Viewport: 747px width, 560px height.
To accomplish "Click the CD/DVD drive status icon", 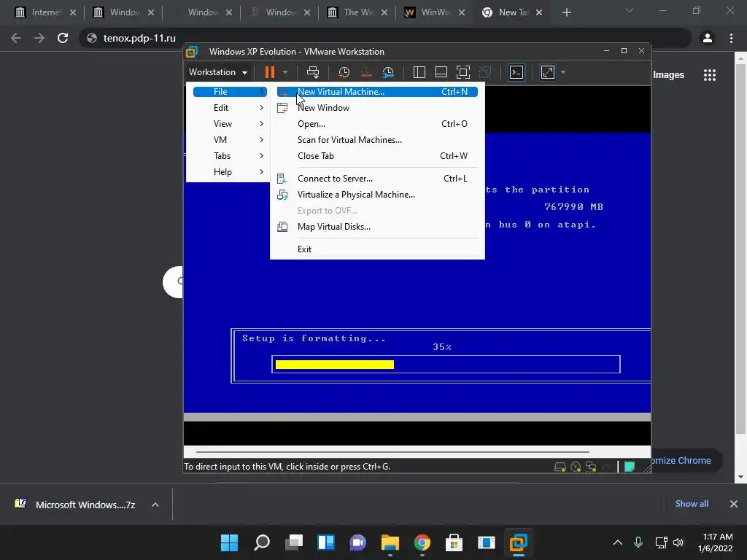I will point(576,467).
